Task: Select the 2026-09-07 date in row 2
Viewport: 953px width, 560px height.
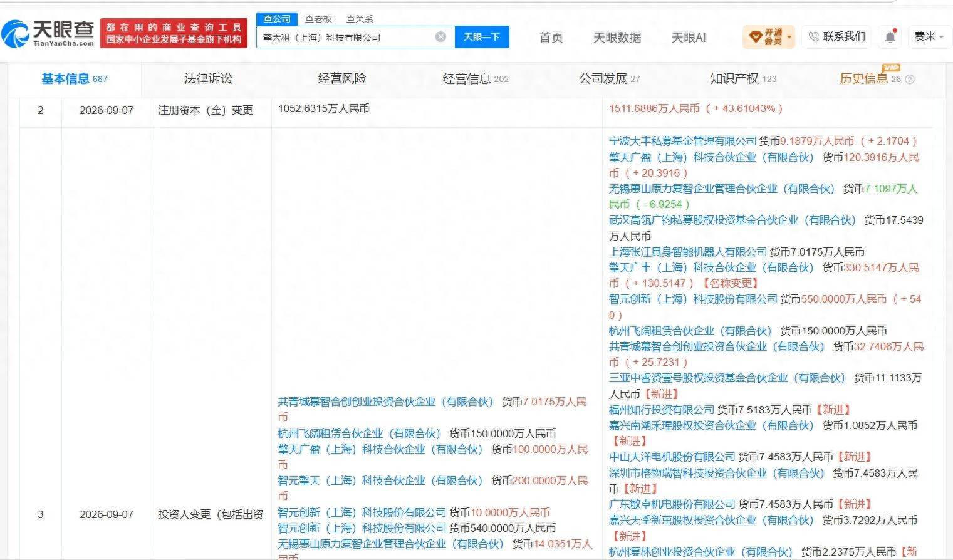Action: click(107, 110)
